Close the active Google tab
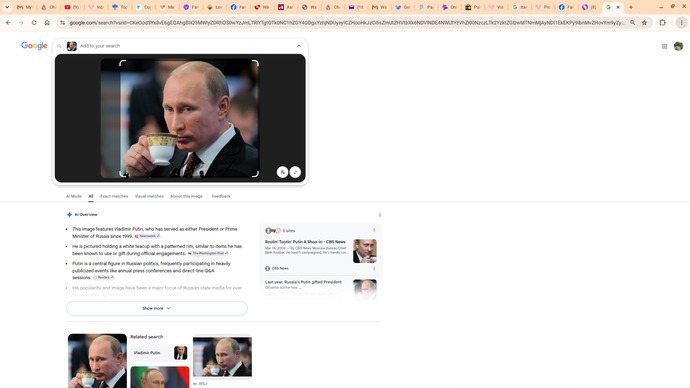The height and width of the screenshot is (388, 690). pos(618,7)
